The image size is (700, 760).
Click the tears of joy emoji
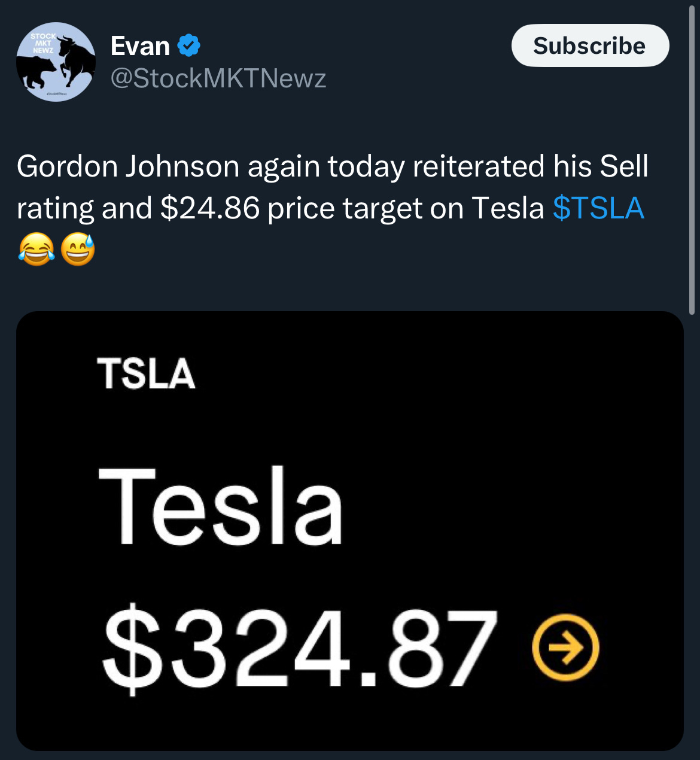pyautogui.click(x=36, y=250)
